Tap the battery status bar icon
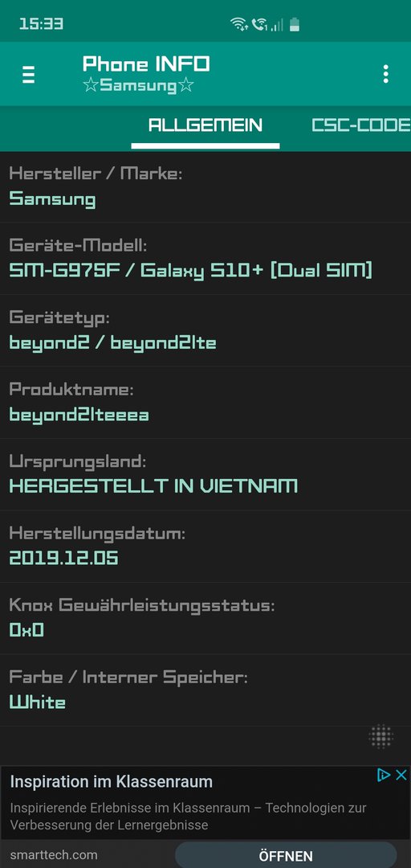The height and width of the screenshot is (868, 411). tap(295, 24)
